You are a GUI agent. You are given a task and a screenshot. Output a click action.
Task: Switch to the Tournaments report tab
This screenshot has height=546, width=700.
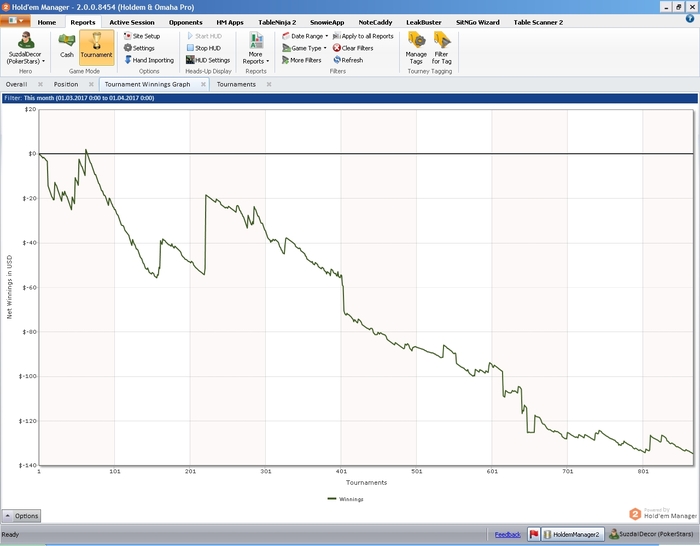[x=236, y=85]
